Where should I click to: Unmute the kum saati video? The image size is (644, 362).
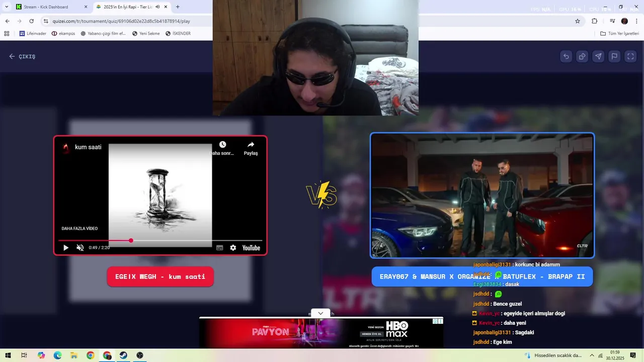(x=80, y=248)
